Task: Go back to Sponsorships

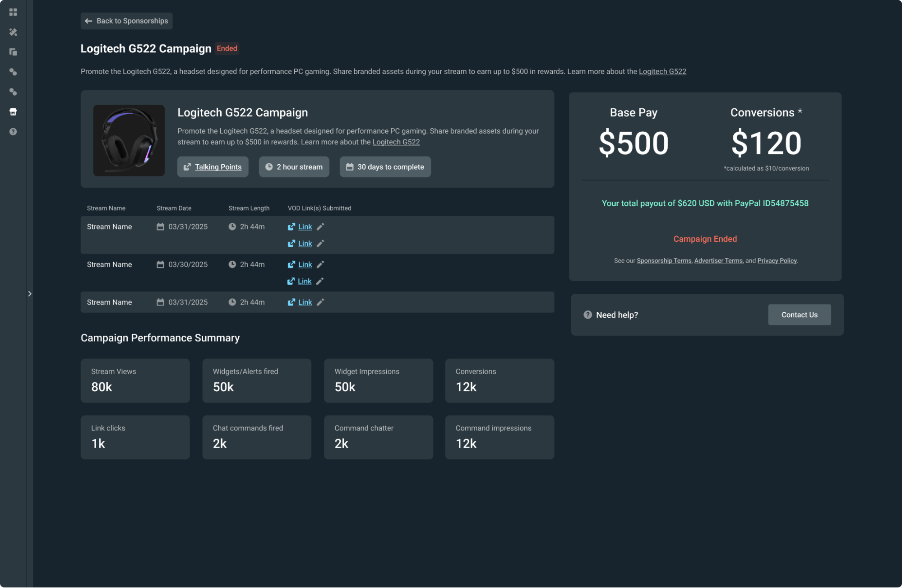Action: click(x=126, y=21)
